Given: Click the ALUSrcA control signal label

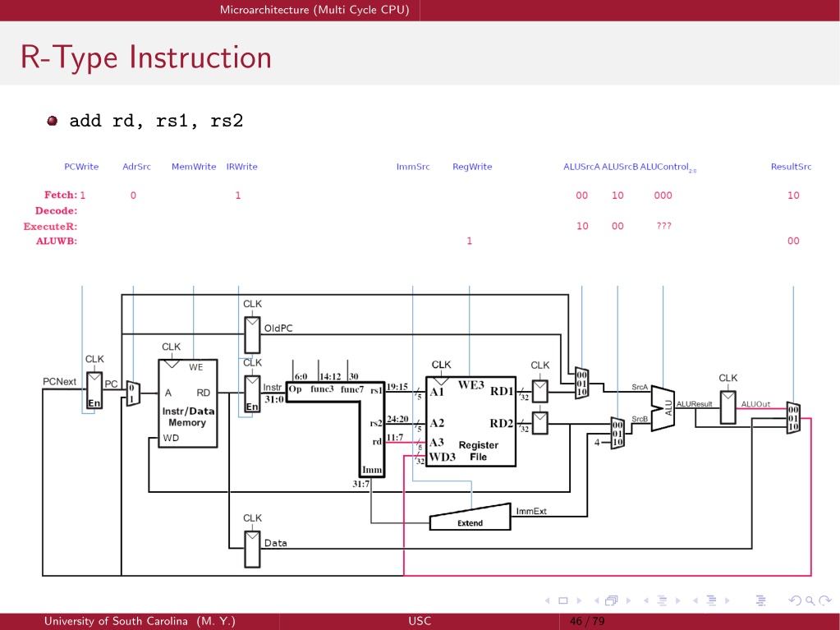Looking at the screenshot, I should (581, 167).
